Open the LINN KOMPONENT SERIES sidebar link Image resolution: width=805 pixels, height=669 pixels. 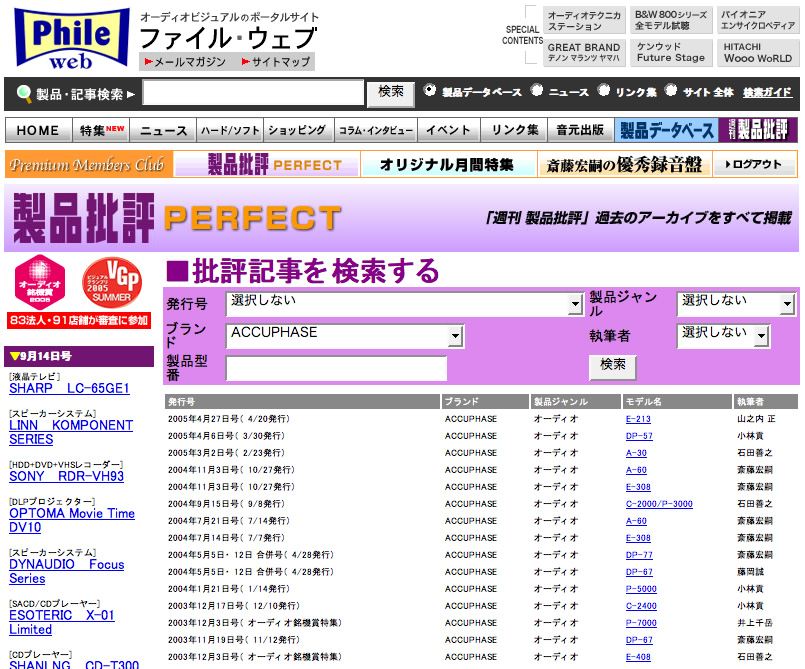tap(71, 432)
